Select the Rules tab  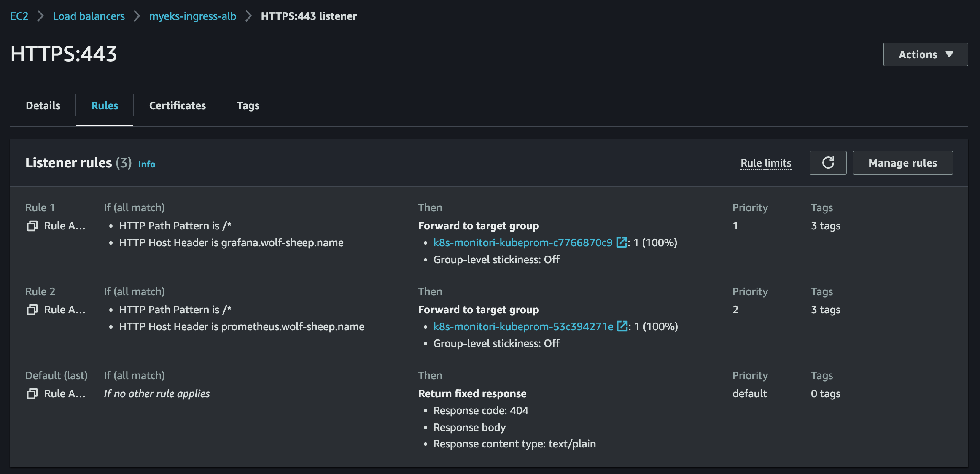105,105
